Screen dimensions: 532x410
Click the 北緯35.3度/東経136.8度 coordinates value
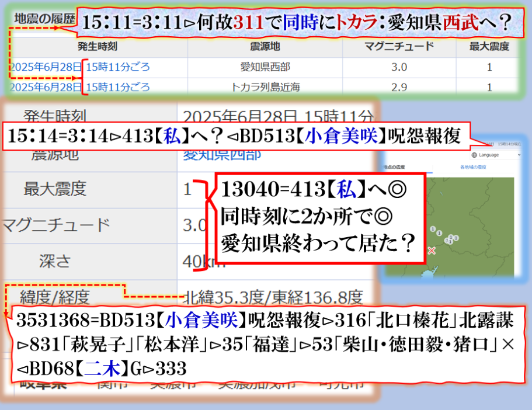(273, 297)
